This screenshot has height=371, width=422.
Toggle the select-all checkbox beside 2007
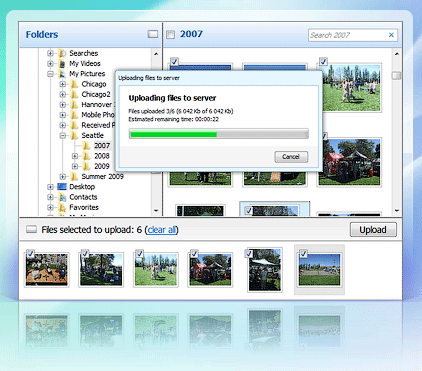point(170,34)
